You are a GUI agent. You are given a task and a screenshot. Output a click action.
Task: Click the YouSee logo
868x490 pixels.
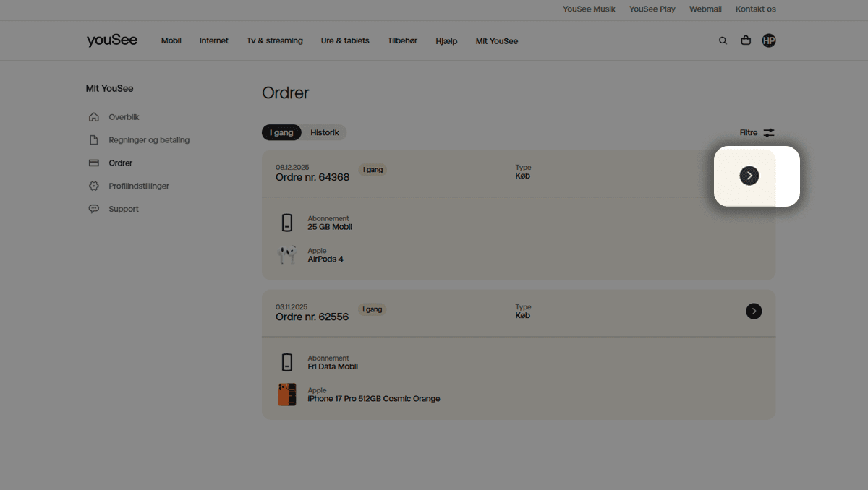click(112, 40)
